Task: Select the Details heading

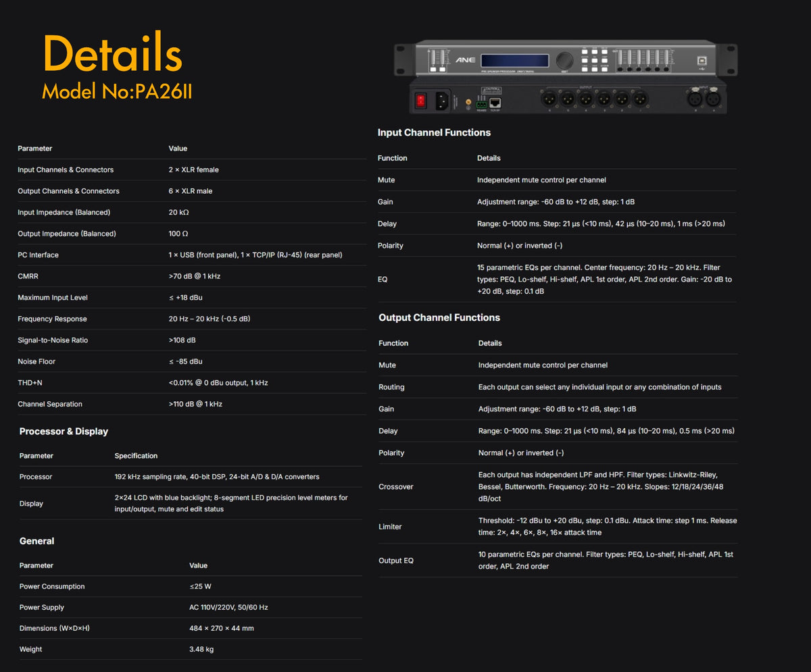Action: [x=112, y=53]
